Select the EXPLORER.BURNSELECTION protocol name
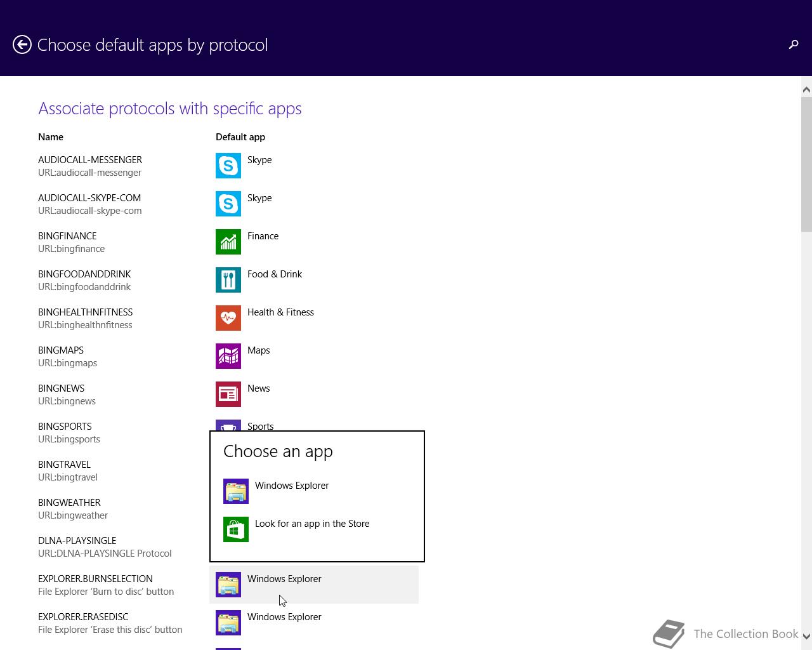Image resolution: width=812 pixels, height=650 pixels. tap(95, 579)
